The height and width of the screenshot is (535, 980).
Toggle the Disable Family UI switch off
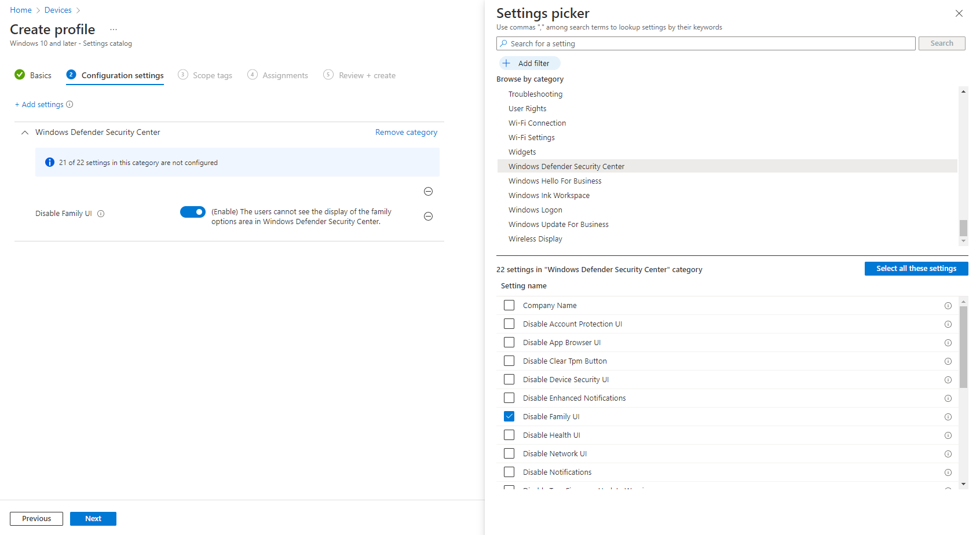tap(193, 212)
